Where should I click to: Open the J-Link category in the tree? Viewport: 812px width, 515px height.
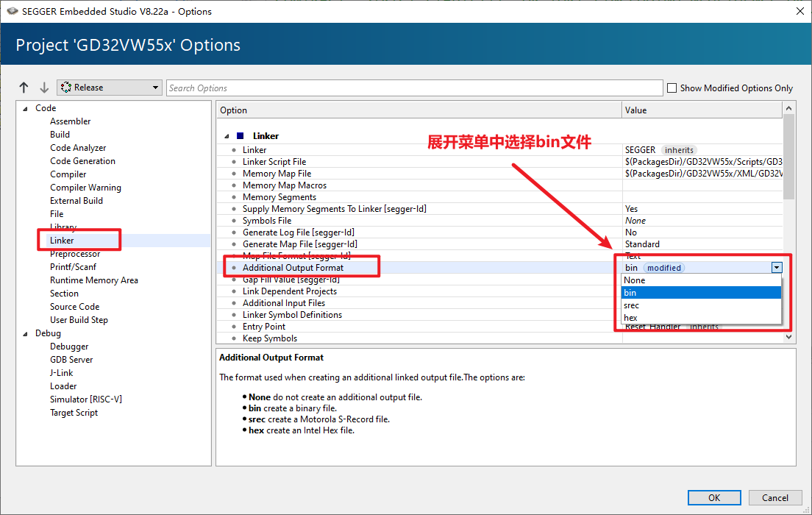[x=61, y=373]
